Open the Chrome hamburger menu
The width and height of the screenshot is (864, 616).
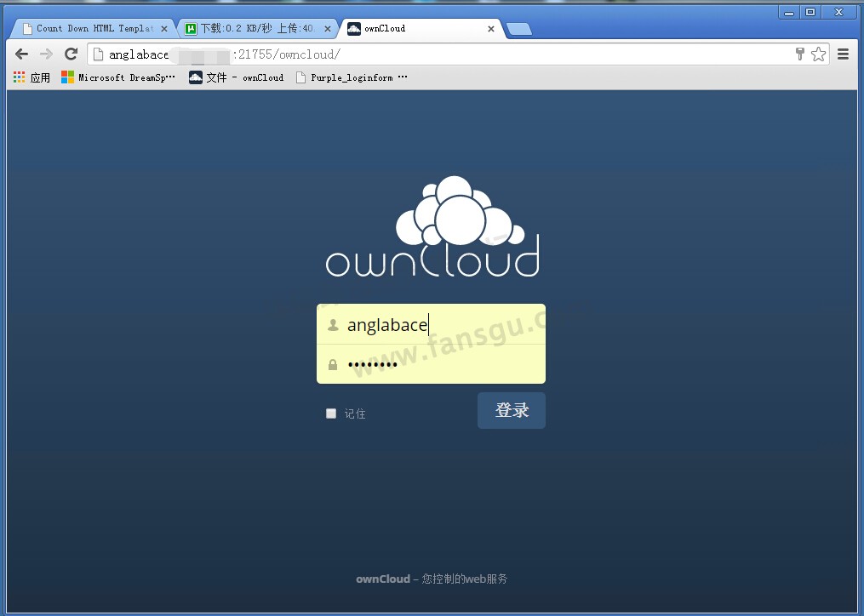coord(843,54)
